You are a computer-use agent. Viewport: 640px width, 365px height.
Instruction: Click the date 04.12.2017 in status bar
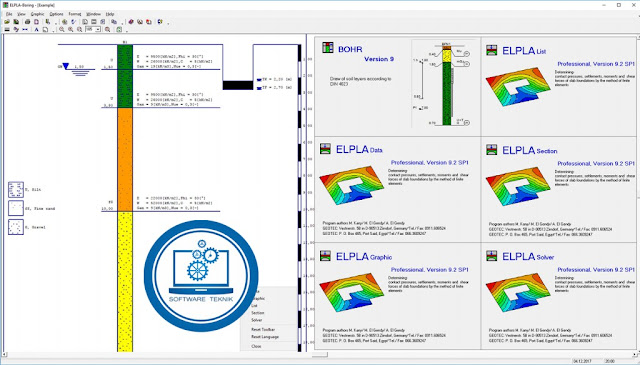[582, 361]
